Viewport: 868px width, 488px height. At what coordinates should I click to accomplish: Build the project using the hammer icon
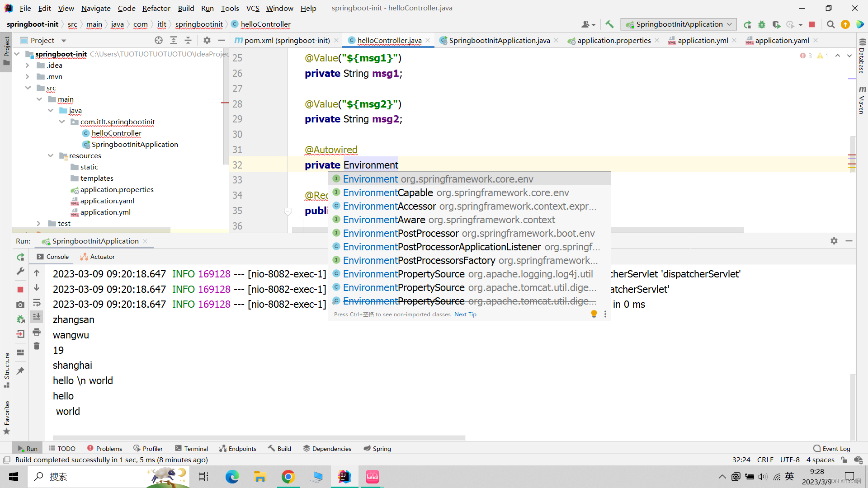609,24
